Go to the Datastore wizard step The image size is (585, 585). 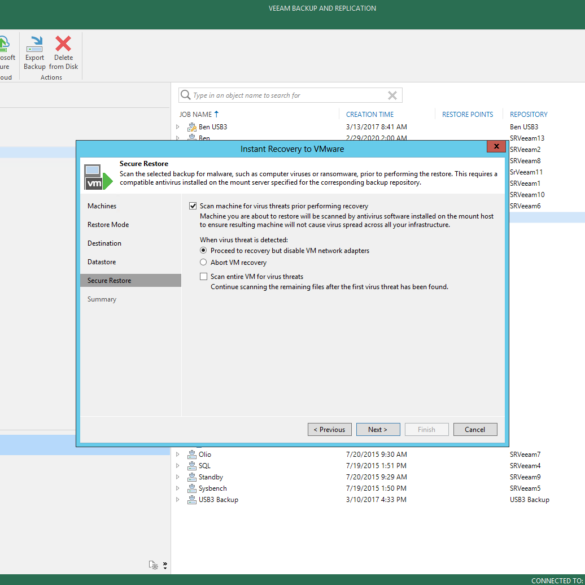[x=101, y=262]
